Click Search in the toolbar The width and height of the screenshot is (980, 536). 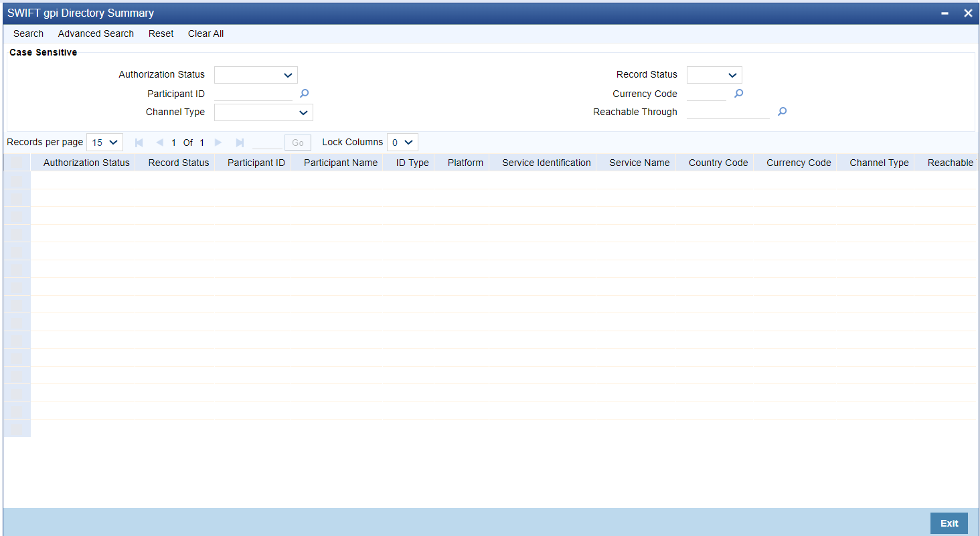point(28,33)
